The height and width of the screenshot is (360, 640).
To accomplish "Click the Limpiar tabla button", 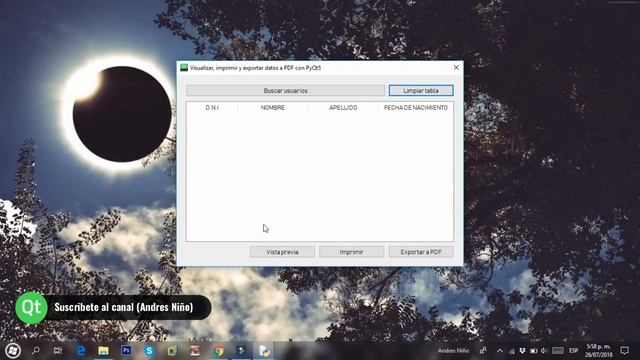I will pos(421,90).
